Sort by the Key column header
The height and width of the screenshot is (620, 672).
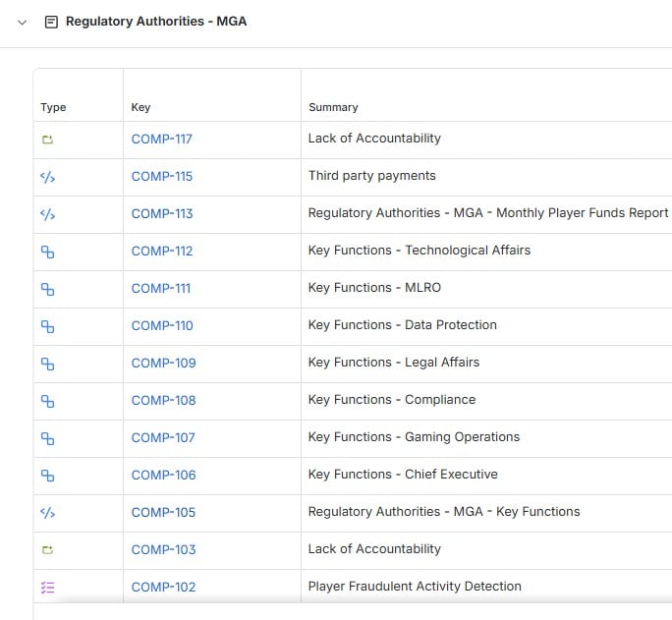point(140,107)
